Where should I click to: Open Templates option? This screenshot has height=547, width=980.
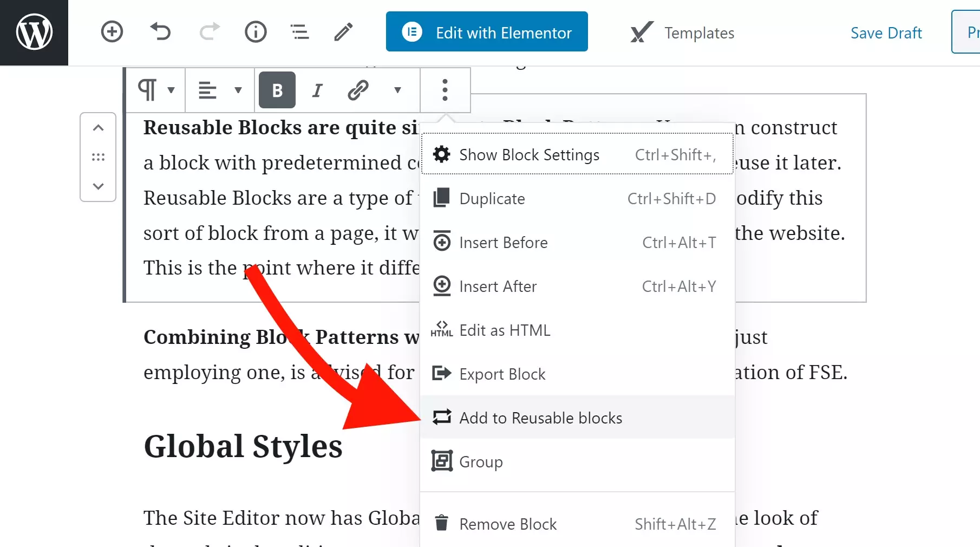click(682, 32)
